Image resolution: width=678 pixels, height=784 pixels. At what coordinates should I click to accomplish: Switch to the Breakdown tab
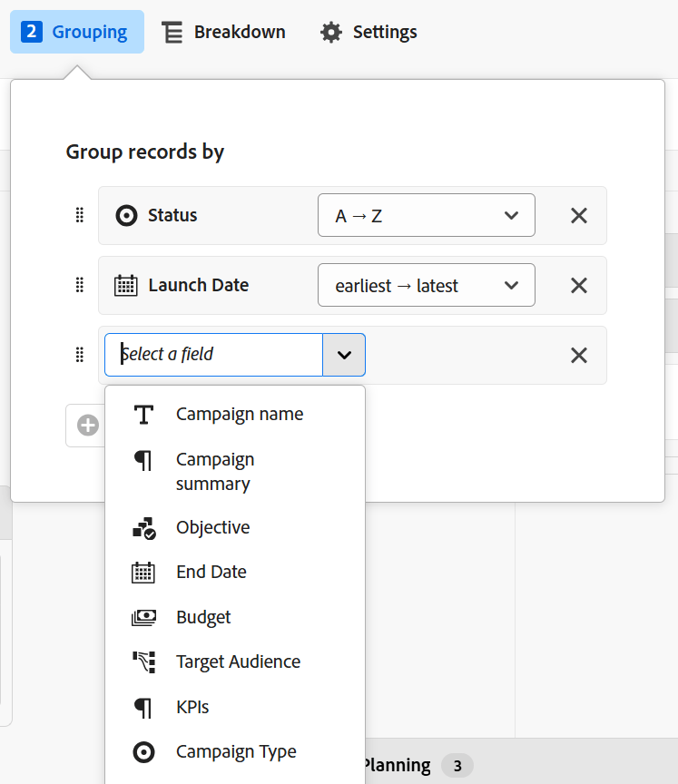pyautogui.click(x=223, y=31)
